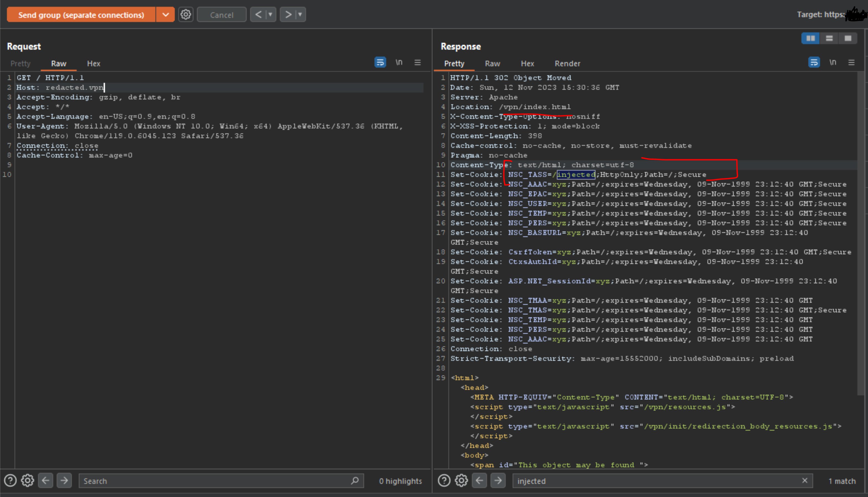This screenshot has width=868, height=497.
Task: Clear the Response search with X icon
Action: [x=805, y=481]
